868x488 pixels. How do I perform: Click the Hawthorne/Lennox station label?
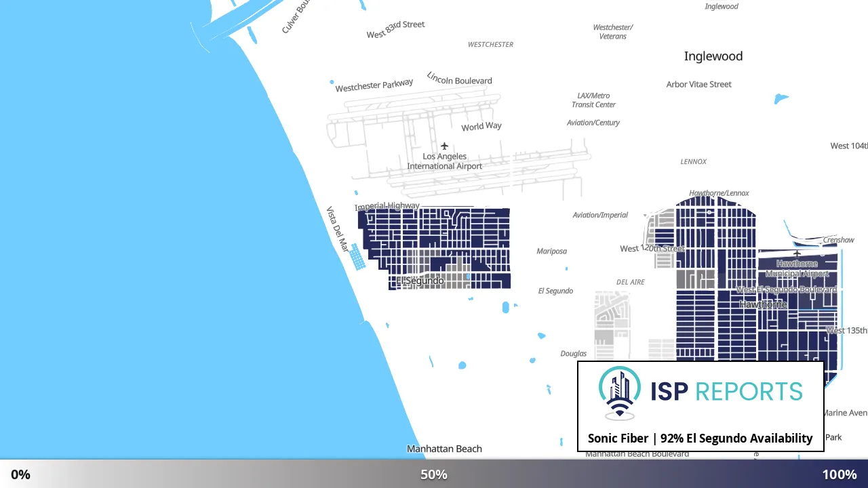tap(719, 193)
